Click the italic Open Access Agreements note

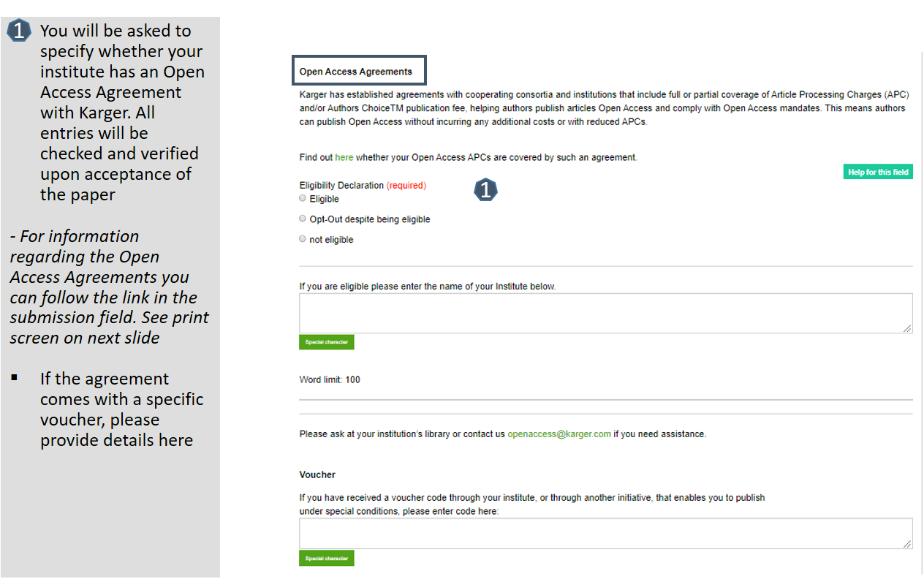click(x=108, y=287)
